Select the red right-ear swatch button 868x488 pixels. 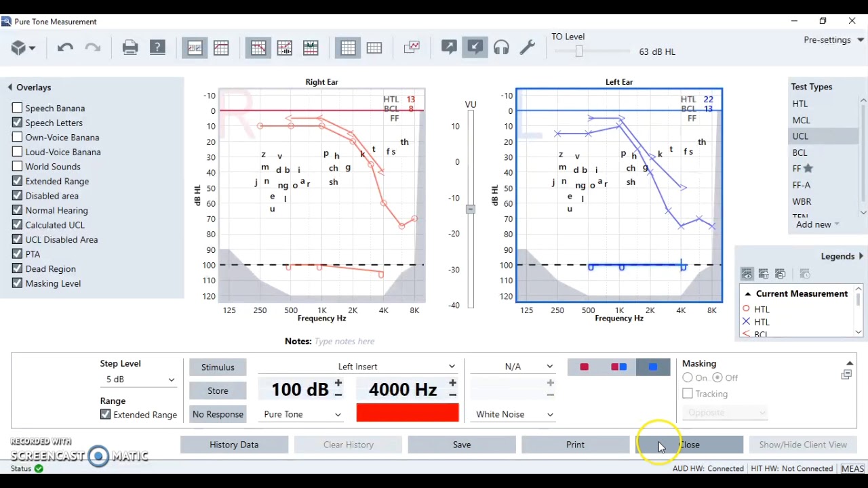pyautogui.click(x=584, y=367)
